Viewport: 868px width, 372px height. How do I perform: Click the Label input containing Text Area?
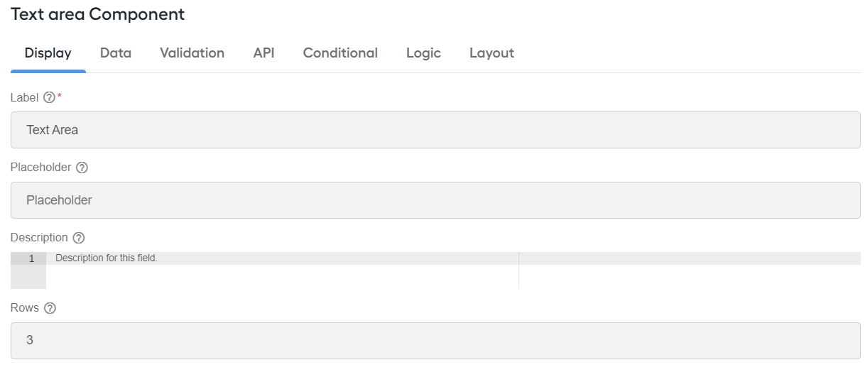click(x=435, y=130)
